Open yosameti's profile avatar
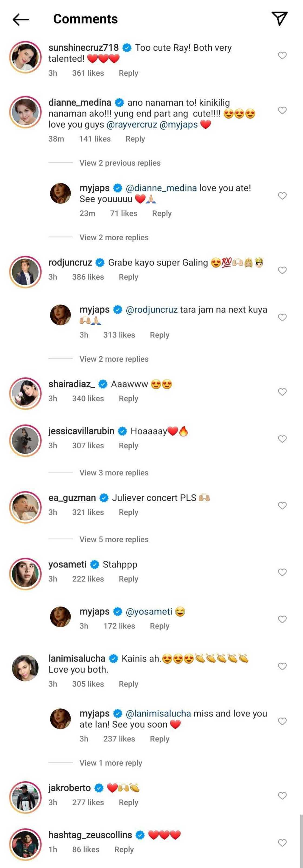Screen dimensions: 303x868 25,574
